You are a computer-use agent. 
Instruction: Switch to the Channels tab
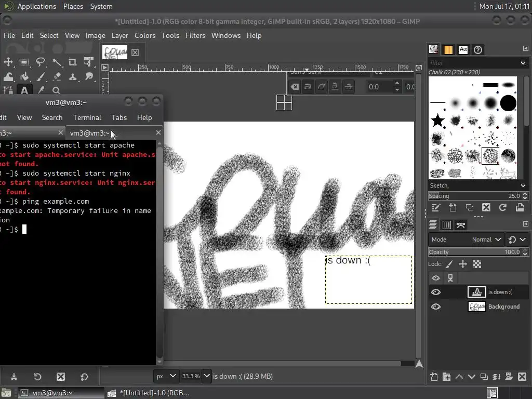[446, 224]
